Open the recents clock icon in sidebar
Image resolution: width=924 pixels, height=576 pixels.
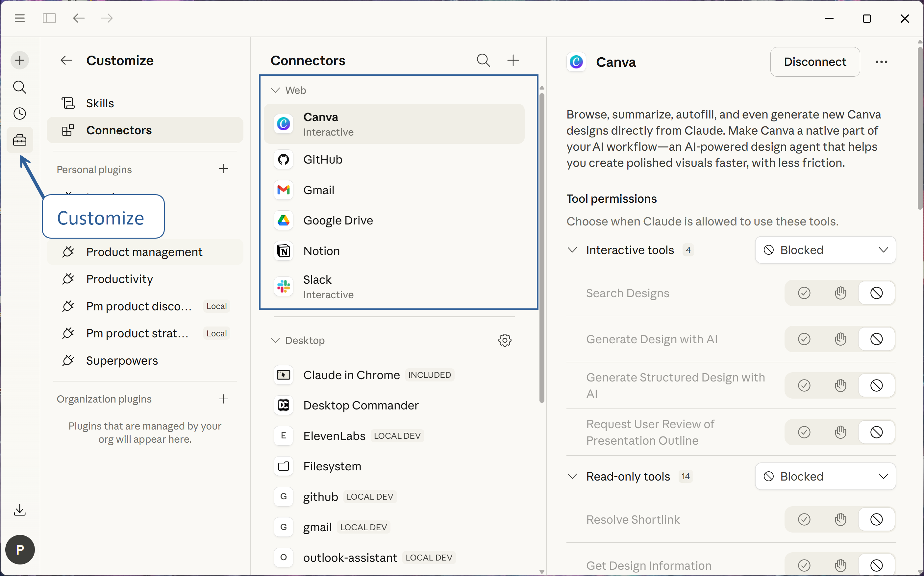tap(20, 114)
